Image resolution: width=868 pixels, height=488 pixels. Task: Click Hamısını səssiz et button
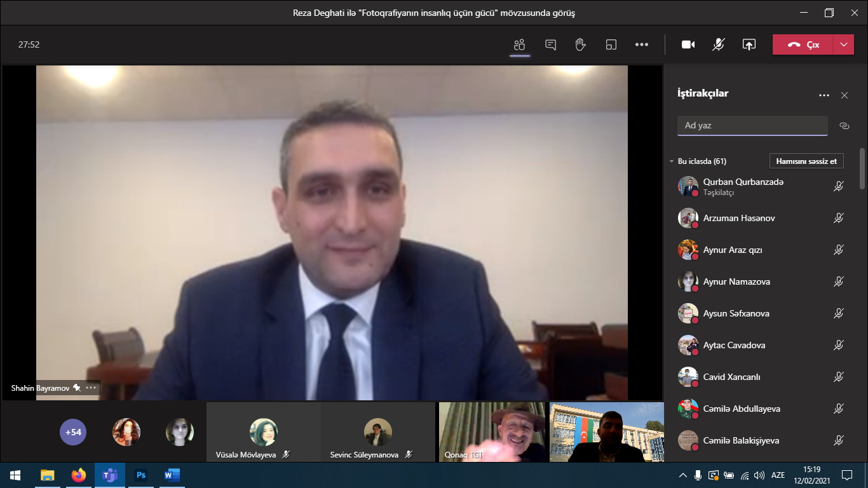pos(806,161)
